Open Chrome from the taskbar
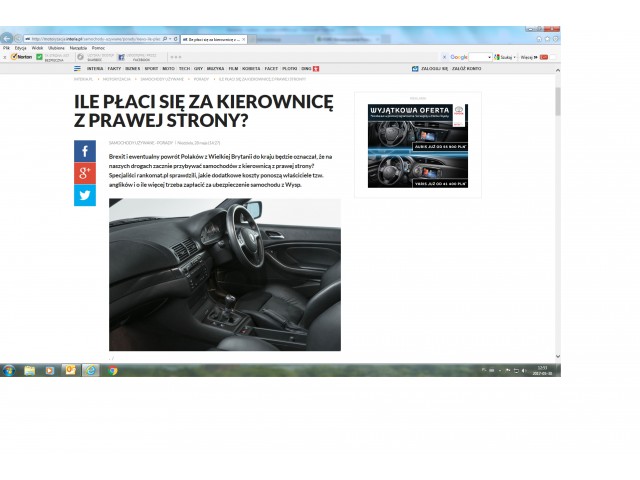 (x=113, y=370)
